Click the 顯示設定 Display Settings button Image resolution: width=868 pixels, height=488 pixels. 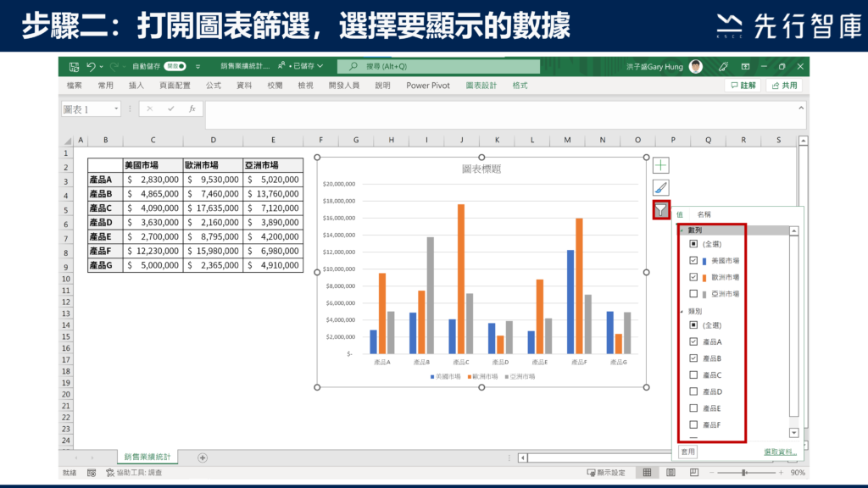(606, 473)
